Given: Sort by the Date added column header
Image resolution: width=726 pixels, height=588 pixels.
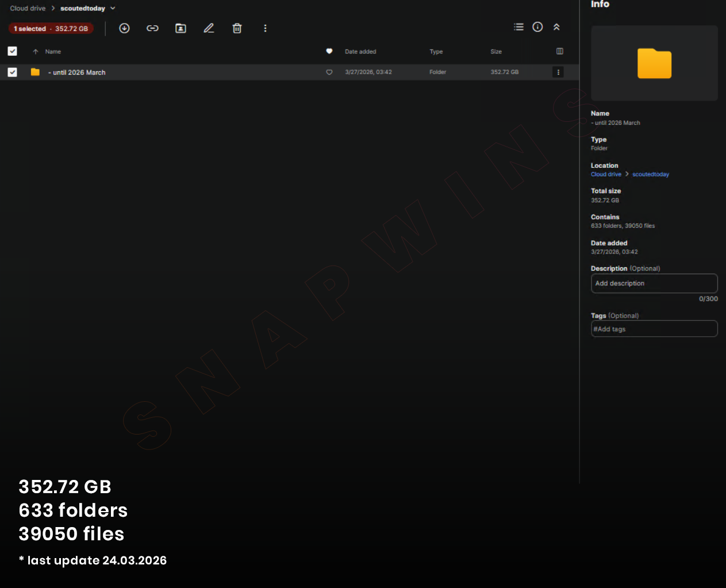Looking at the screenshot, I should coord(360,52).
